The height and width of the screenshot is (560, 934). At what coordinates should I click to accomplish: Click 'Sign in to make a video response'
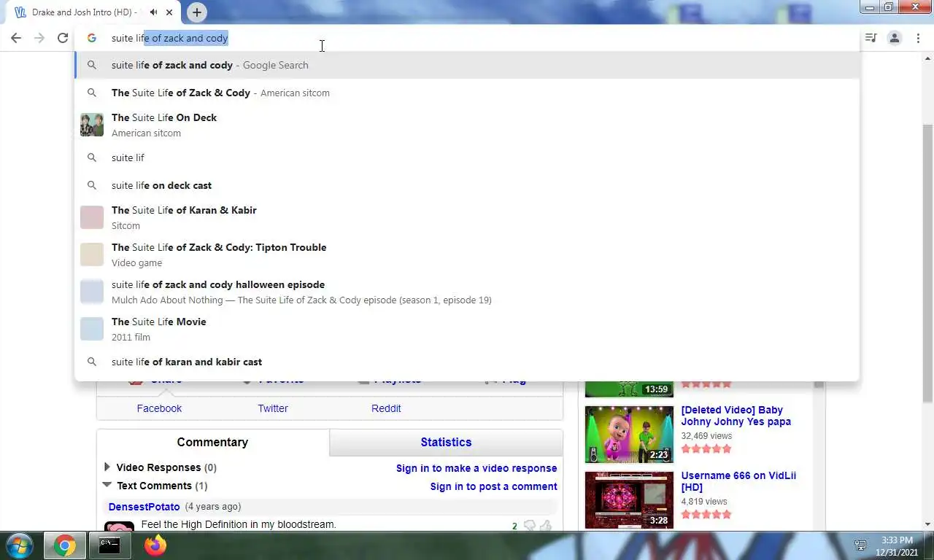tap(476, 468)
